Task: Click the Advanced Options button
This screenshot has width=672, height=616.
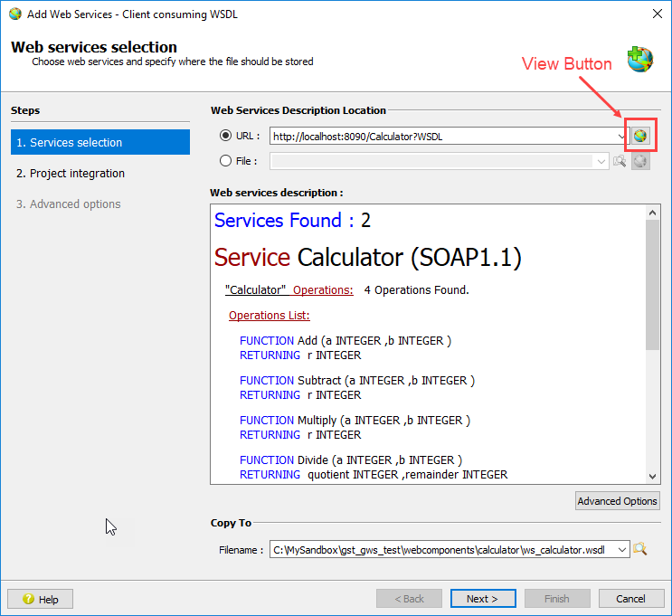Action: [x=618, y=501]
